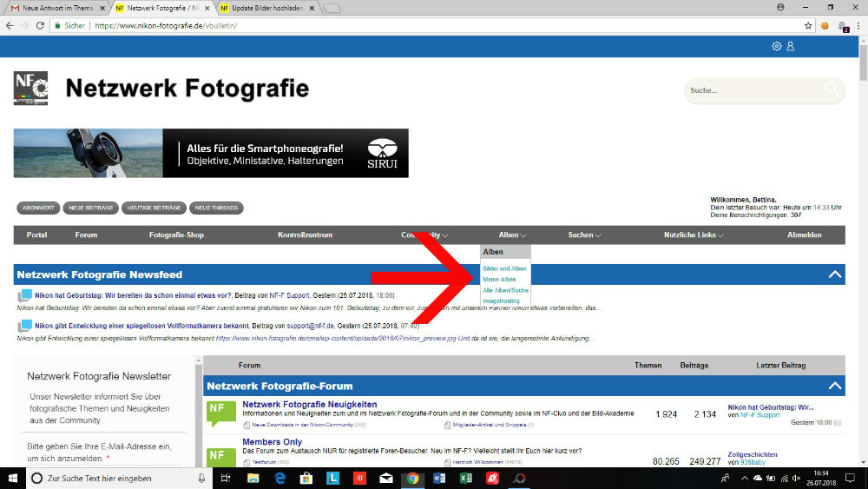Open the settings gear icon in blue header
This screenshot has width=868, height=489.
[777, 47]
